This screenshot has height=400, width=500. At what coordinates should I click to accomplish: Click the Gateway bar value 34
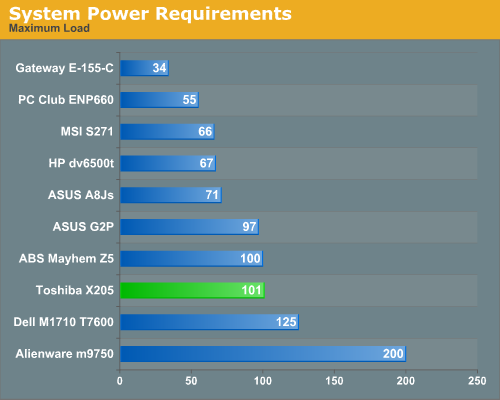(x=159, y=68)
